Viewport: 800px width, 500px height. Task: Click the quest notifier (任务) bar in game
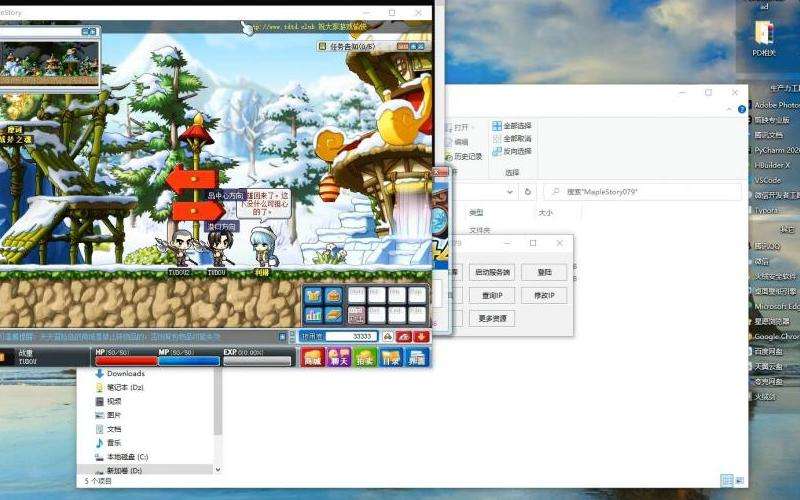tap(372, 46)
